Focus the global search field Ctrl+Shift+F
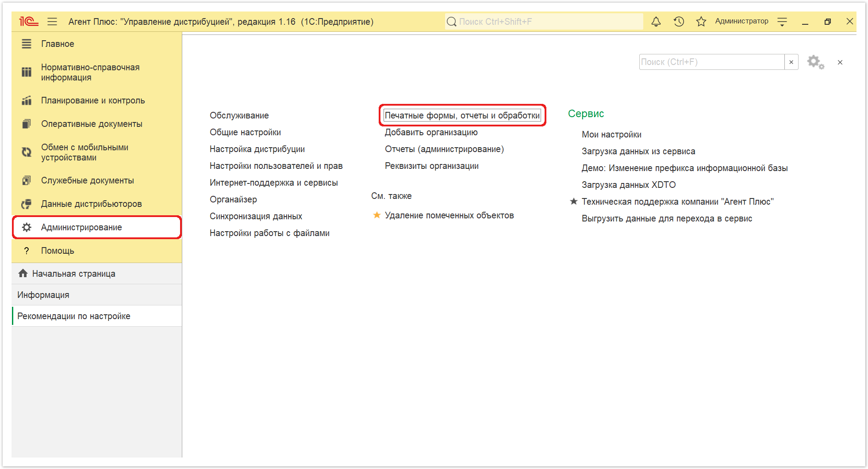The width and height of the screenshot is (868, 469). click(544, 21)
